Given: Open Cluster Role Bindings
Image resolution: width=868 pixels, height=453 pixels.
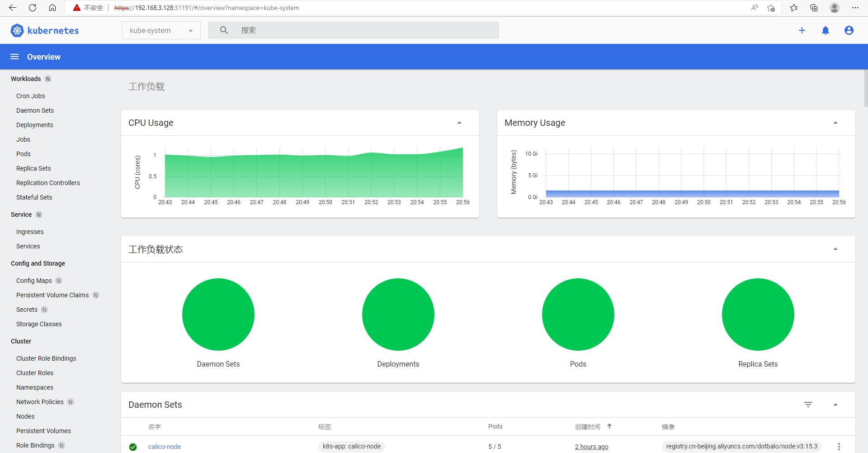Looking at the screenshot, I should click(46, 358).
